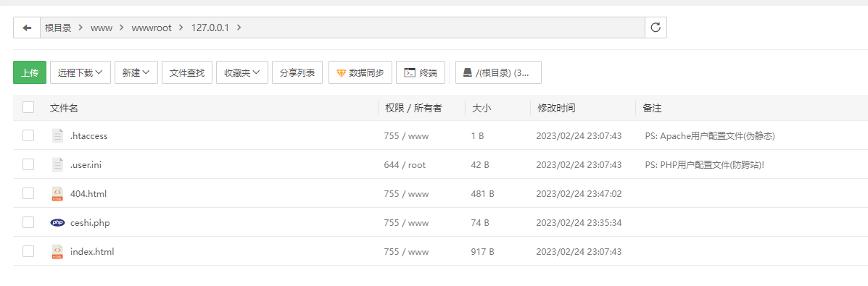Click 755 / www permission of index.html

click(406, 251)
